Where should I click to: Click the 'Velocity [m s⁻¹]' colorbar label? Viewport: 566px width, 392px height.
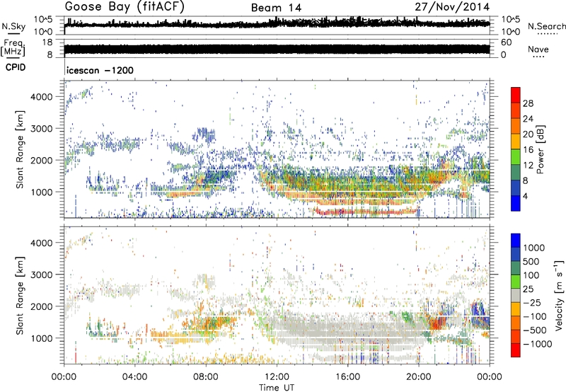coord(559,295)
